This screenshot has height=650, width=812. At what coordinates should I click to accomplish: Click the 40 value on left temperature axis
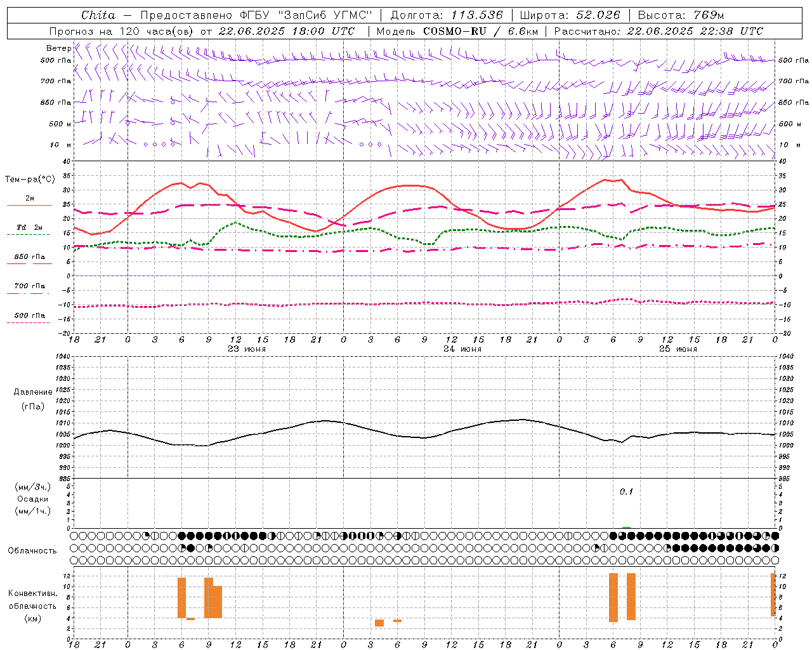pyautogui.click(x=67, y=161)
